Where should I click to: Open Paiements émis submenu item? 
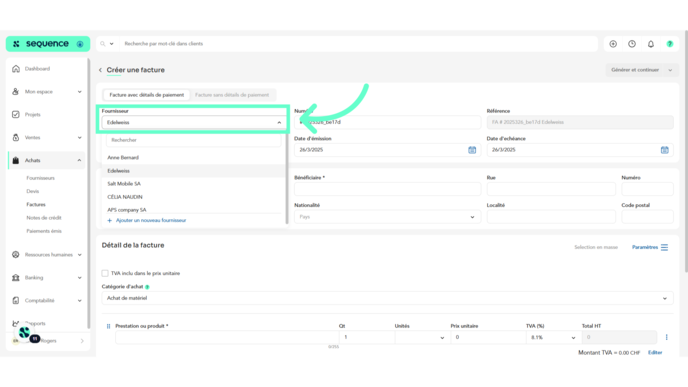44,231
